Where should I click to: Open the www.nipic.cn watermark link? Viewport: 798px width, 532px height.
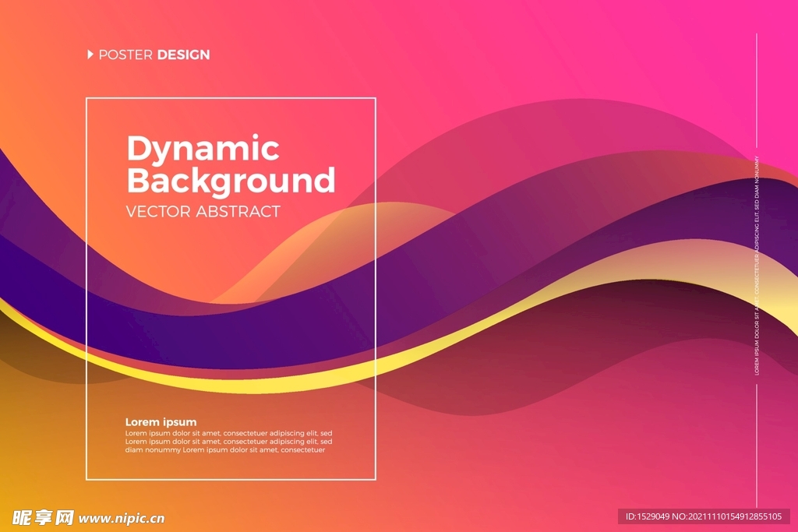point(122,518)
